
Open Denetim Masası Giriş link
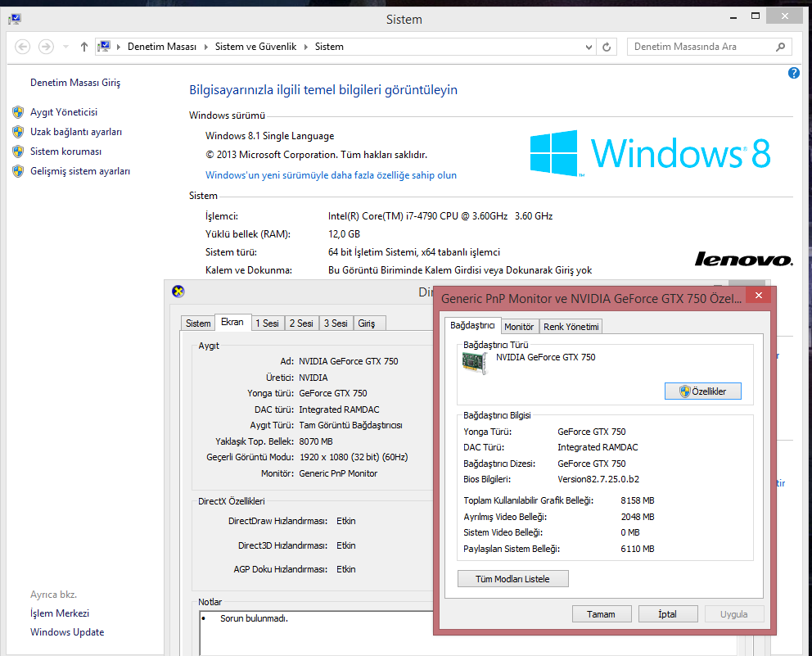tap(75, 83)
